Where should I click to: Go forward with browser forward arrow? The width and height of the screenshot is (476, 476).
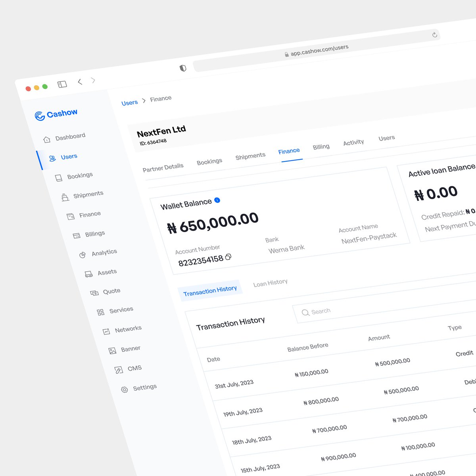[93, 81]
